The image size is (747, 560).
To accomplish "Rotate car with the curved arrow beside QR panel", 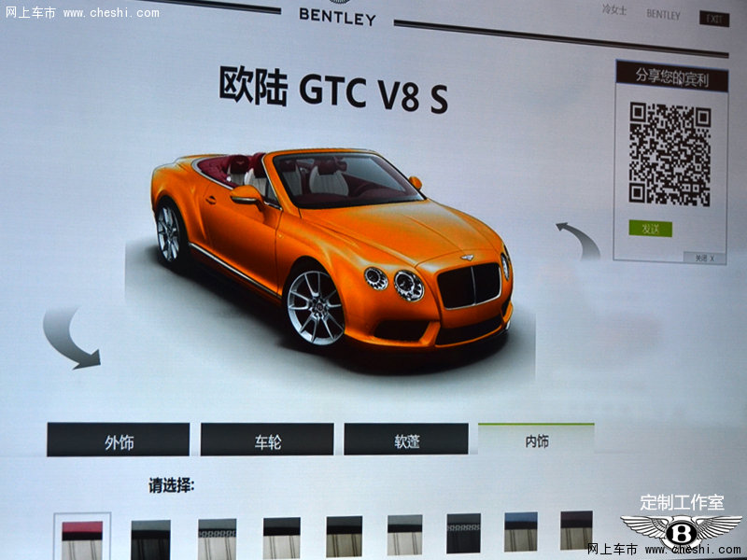I will (578, 241).
